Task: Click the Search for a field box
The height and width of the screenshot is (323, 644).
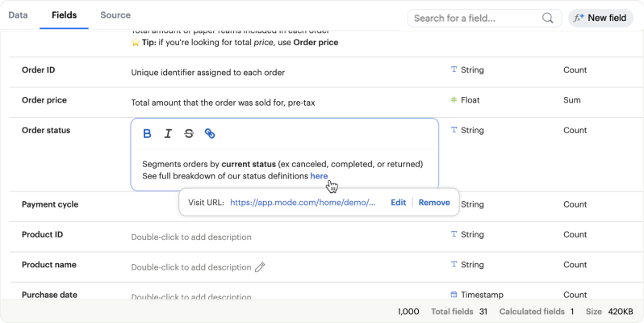Action: 476,18
